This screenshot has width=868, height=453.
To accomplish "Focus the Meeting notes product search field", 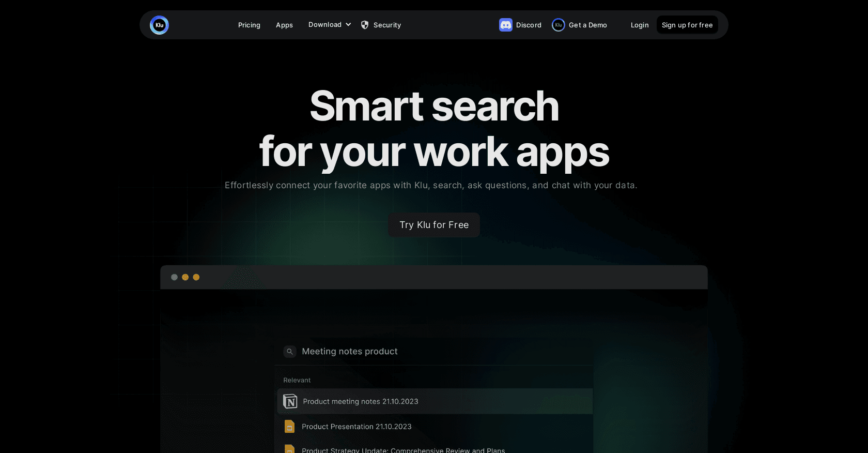I will (434, 352).
